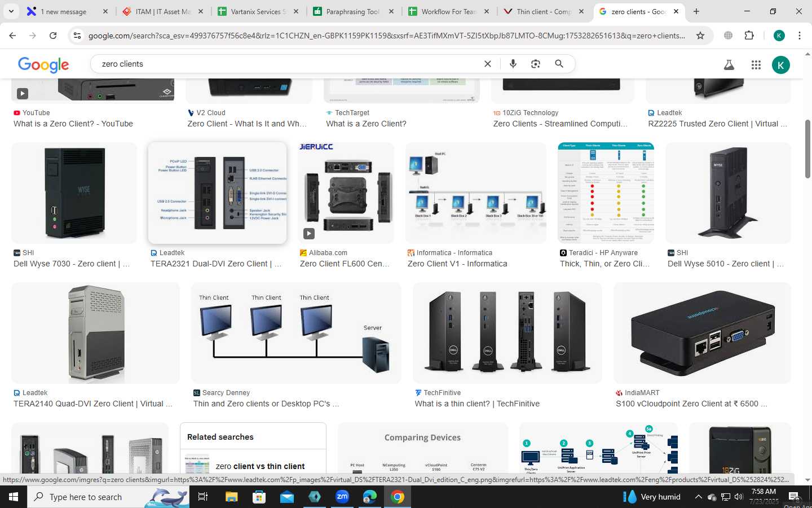Click the magnifier search button
This screenshot has height=508, width=812.
[559, 64]
